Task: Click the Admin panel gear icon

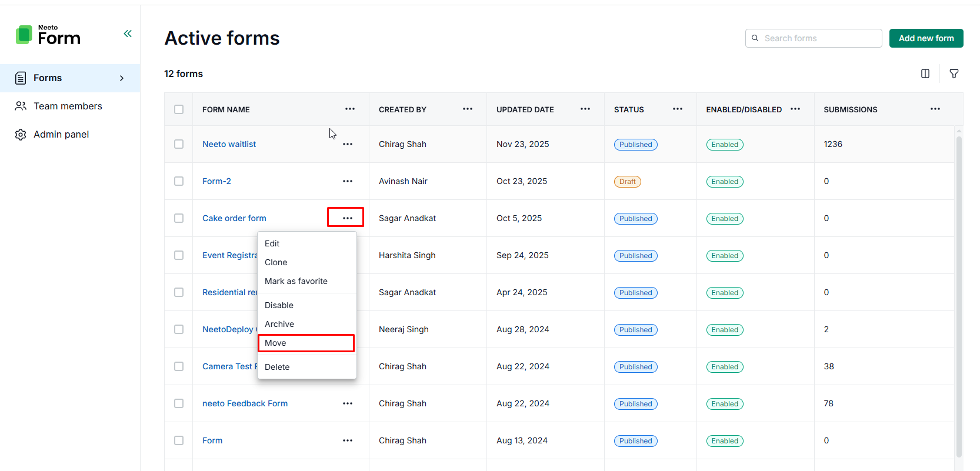Action: (21, 135)
